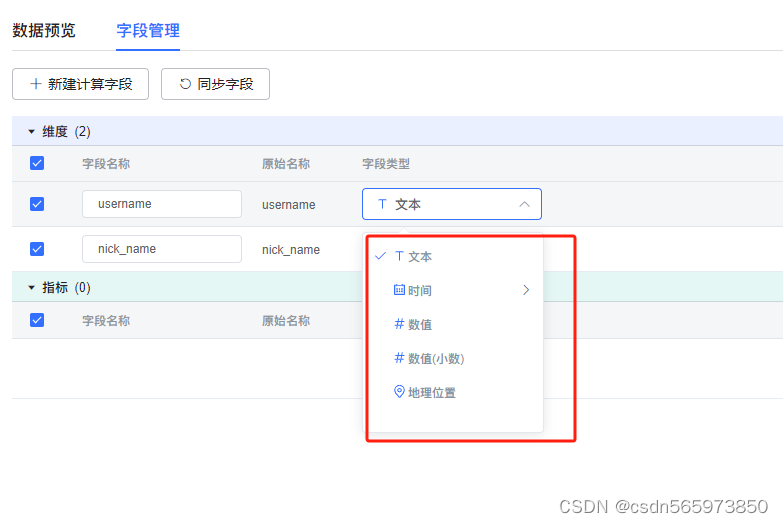Click the hash icon beside 数值(小数)

[399, 358]
